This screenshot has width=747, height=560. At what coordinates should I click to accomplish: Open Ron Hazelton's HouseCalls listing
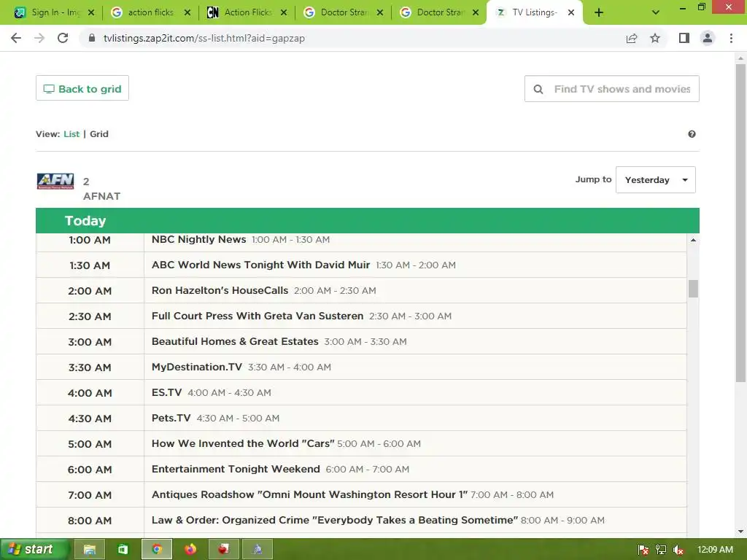click(220, 290)
